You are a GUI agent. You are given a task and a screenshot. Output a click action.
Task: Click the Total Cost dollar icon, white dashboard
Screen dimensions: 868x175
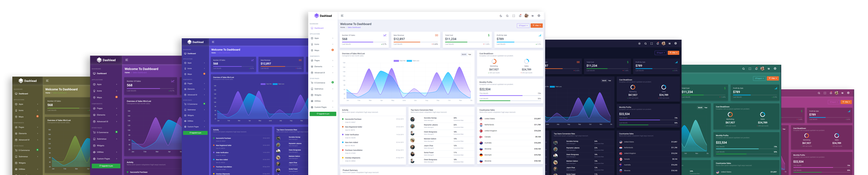click(x=489, y=35)
